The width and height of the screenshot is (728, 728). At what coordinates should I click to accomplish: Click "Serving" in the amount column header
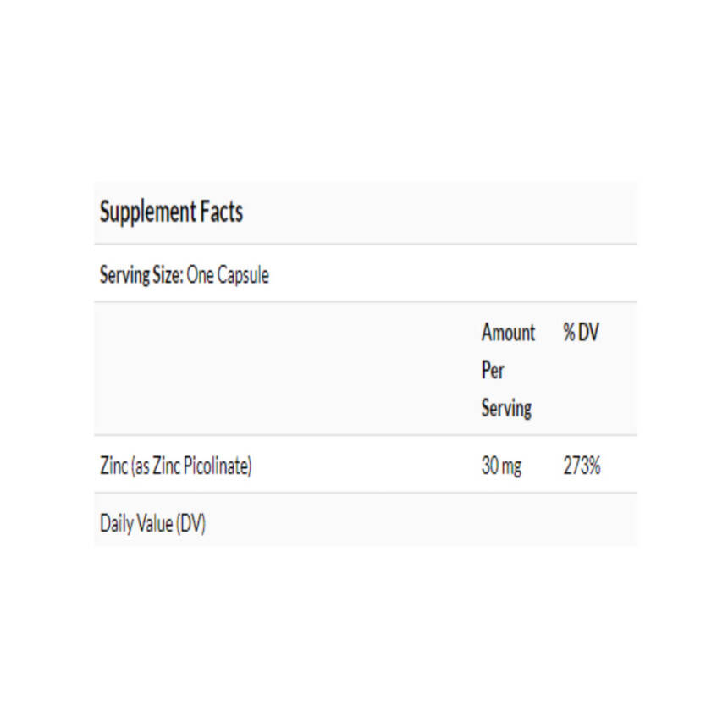point(506,408)
